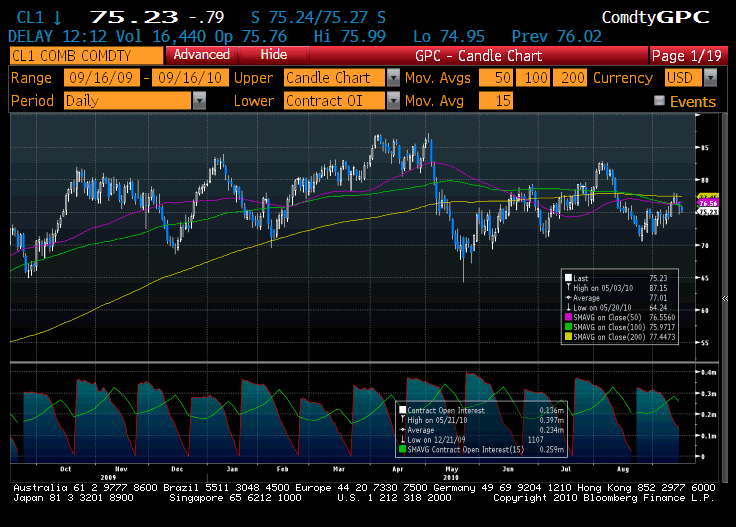The width and height of the screenshot is (736, 527).
Task: Select the Advanced tab
Action: click(x=201, y=55)
